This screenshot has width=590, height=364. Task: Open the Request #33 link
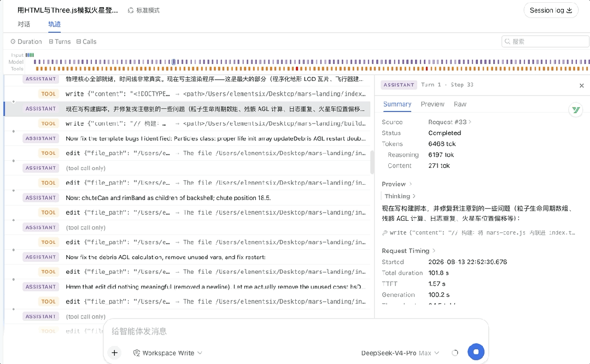[x=449, y=122]
